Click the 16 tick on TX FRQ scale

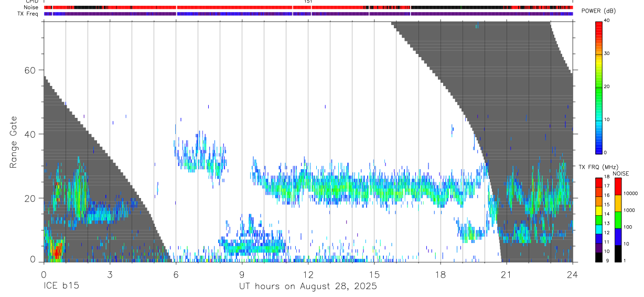pos(607,195)
